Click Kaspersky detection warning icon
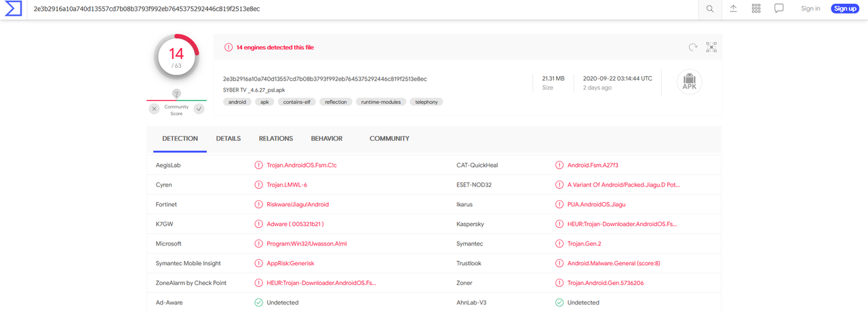Viewport: 868px width, 312px height. click(x=559, y=224)
